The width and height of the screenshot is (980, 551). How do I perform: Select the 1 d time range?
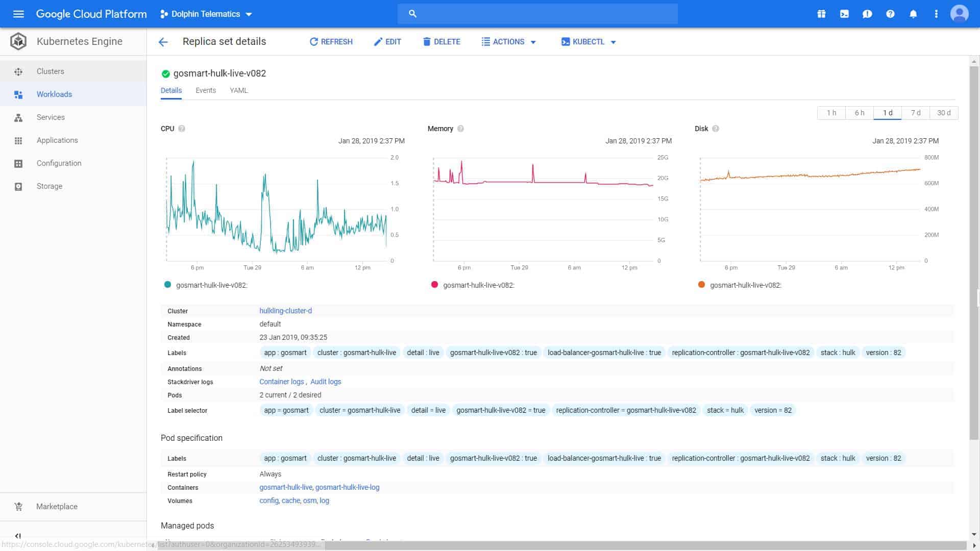tap(888, 113)
